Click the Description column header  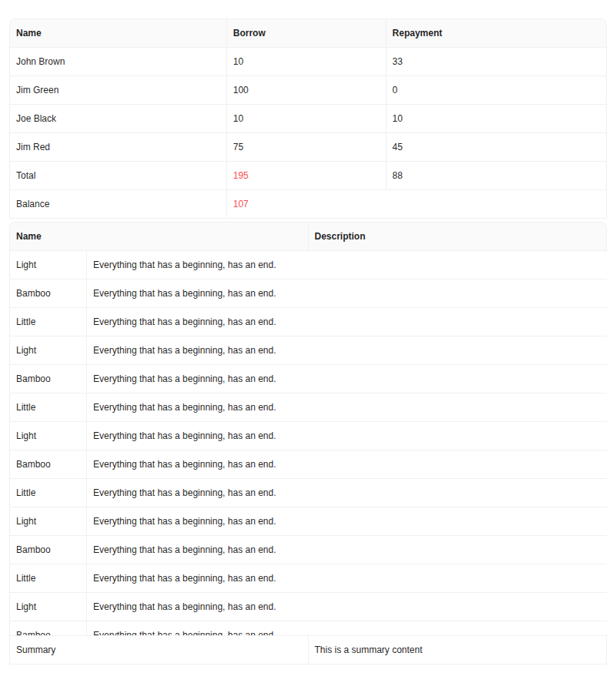coord(339,236)
